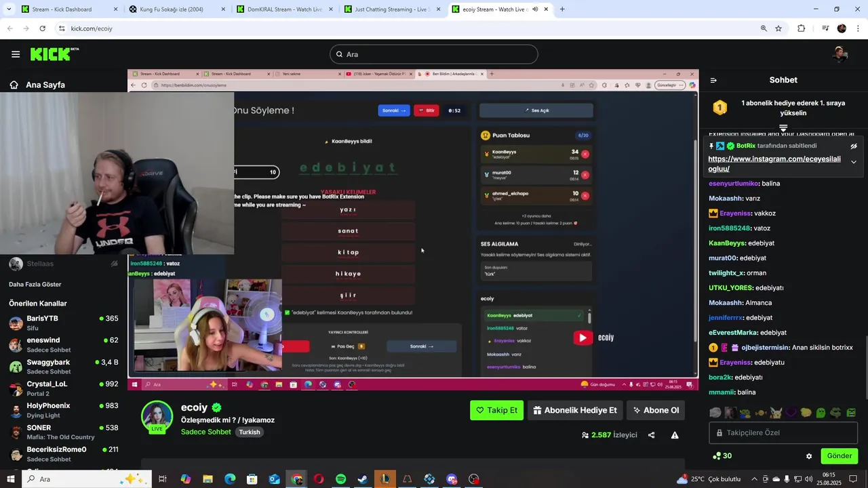Switch to Just Chatting Streaming tab
The height and width of the screenshot is (488, 868).
pyautogui.click(x=392, y=9)
